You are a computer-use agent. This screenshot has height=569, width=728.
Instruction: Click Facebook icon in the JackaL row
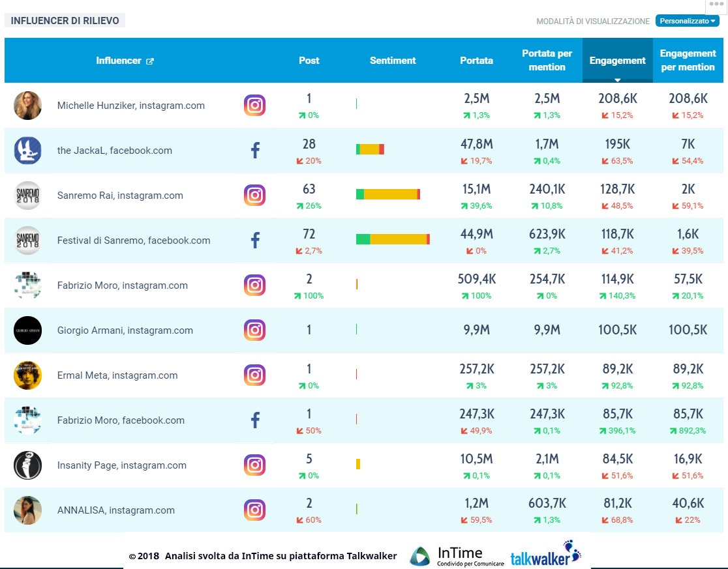(x=255, y=151)
